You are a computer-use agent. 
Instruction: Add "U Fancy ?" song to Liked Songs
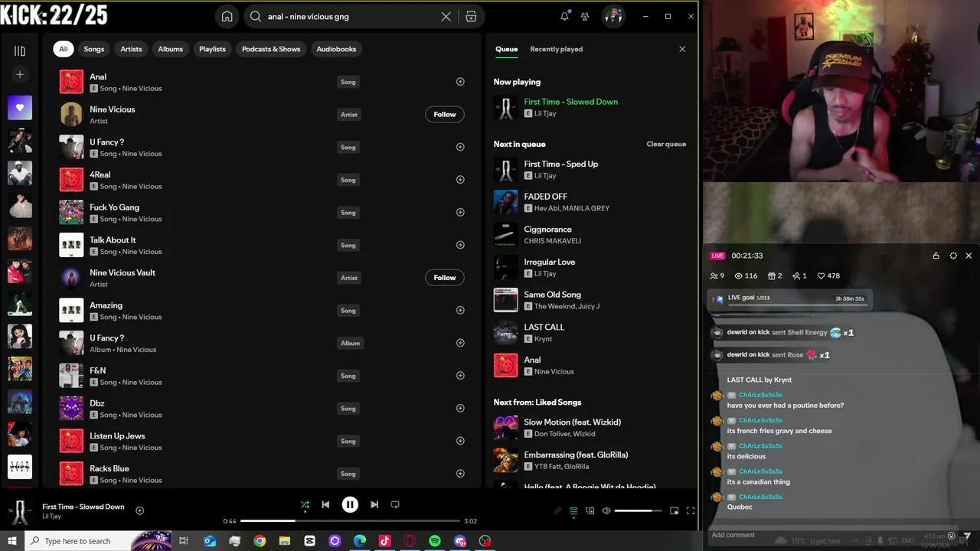click(460, 147)
